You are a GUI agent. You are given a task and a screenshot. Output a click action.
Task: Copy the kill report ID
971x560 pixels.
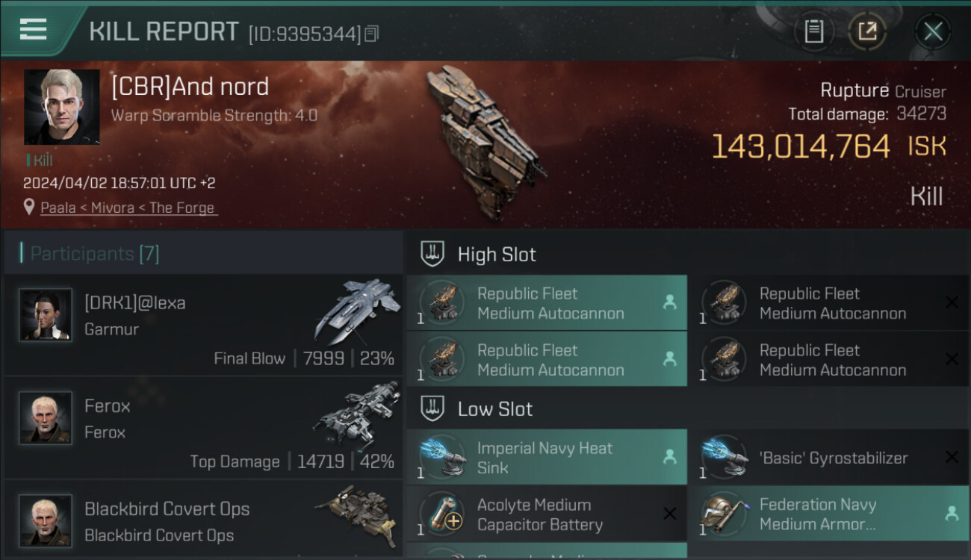(372, 34)
